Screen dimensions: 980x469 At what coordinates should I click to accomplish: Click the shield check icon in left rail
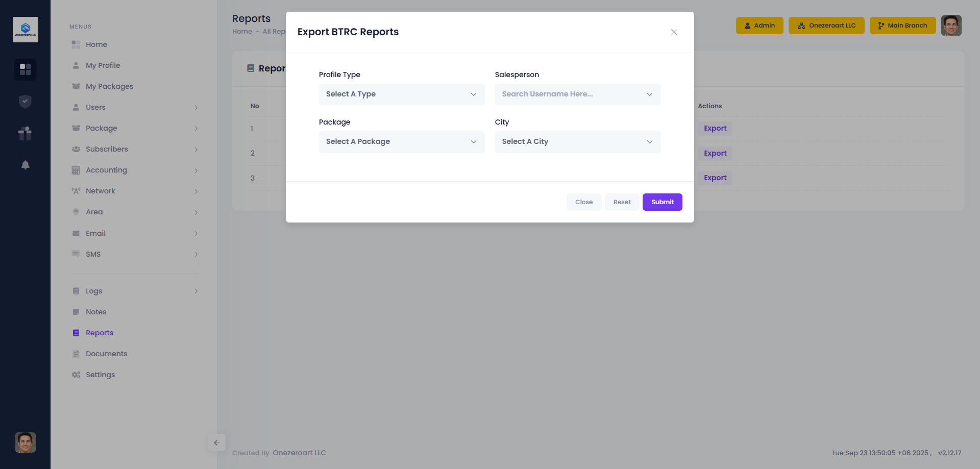25,102
